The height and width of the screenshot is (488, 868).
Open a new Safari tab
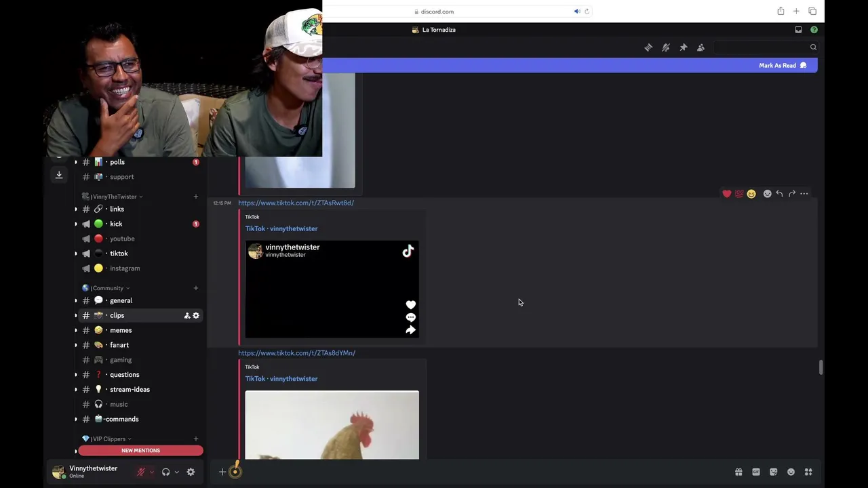[x=796, y=11]
